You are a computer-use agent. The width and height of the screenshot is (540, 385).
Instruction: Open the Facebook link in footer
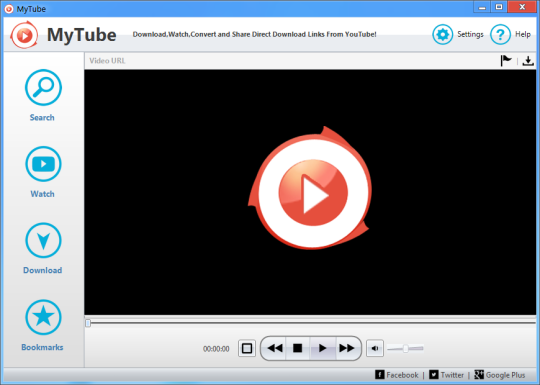pos(397,375)
